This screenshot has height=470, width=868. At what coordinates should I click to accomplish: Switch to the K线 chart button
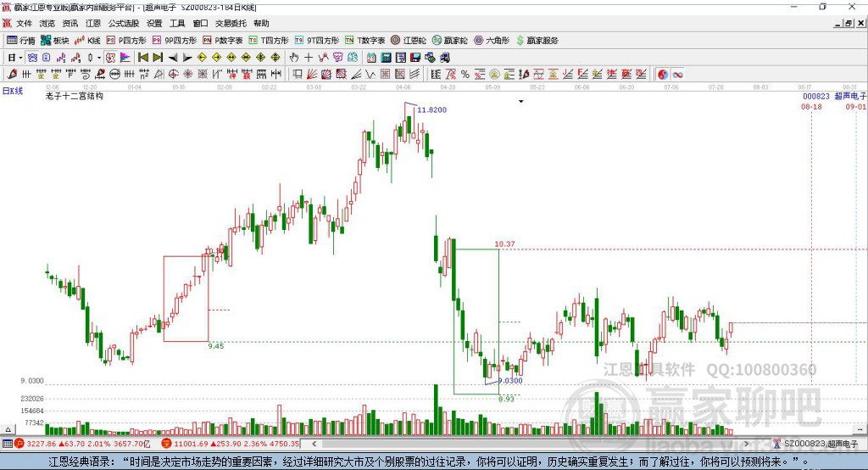coord(88,41)
